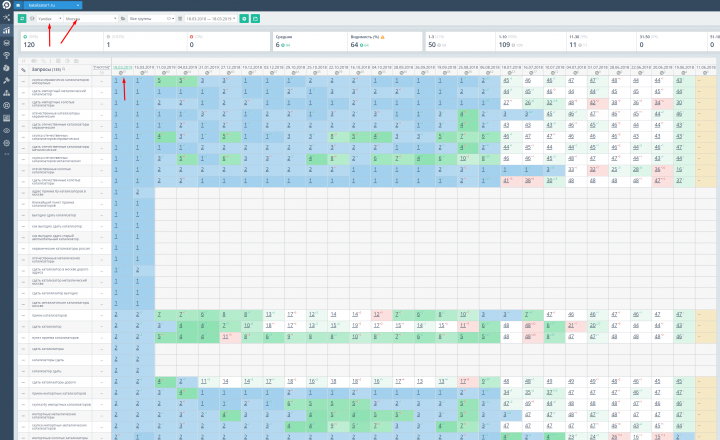Open the sitemap hierarchy sidebar icon

click(x=6, y=93)
